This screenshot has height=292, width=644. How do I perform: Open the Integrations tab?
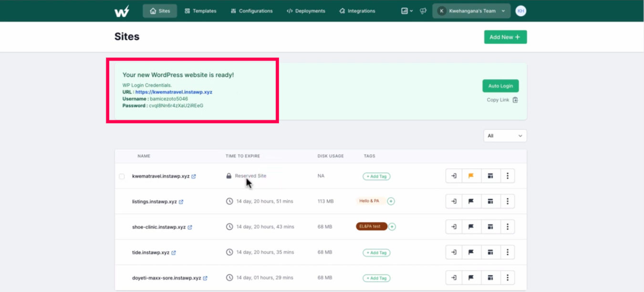click(x=357, y=11)
